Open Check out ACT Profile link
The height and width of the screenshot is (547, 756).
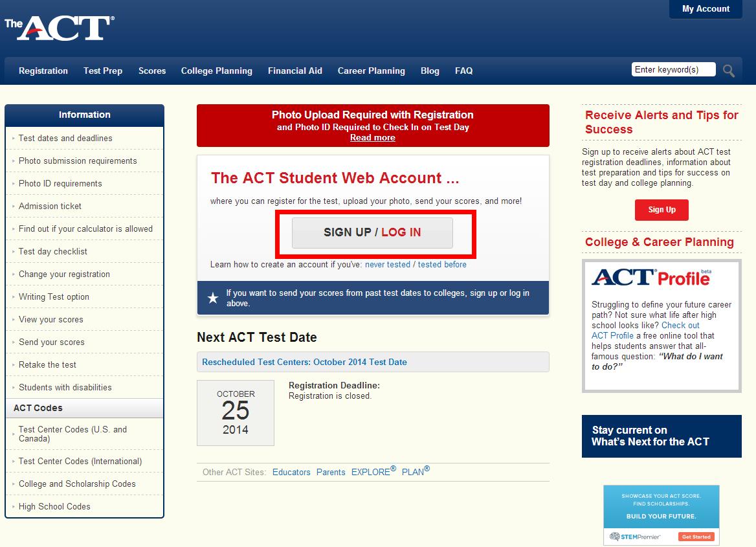coord(645,330)
